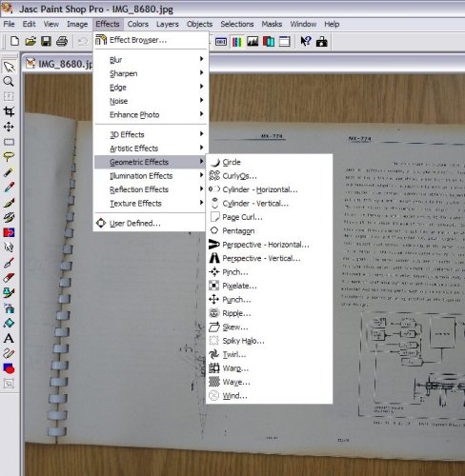Select the Preset Shapes tool

tap(9, 368)
